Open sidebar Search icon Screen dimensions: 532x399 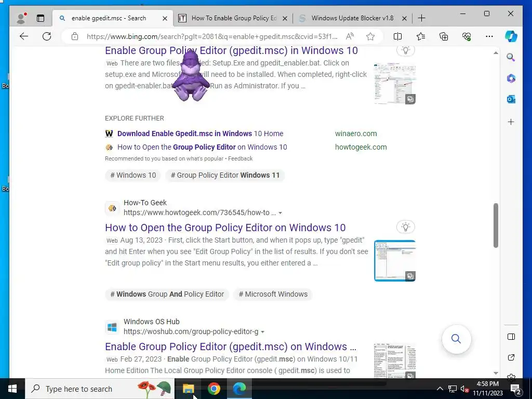point(511,57)
